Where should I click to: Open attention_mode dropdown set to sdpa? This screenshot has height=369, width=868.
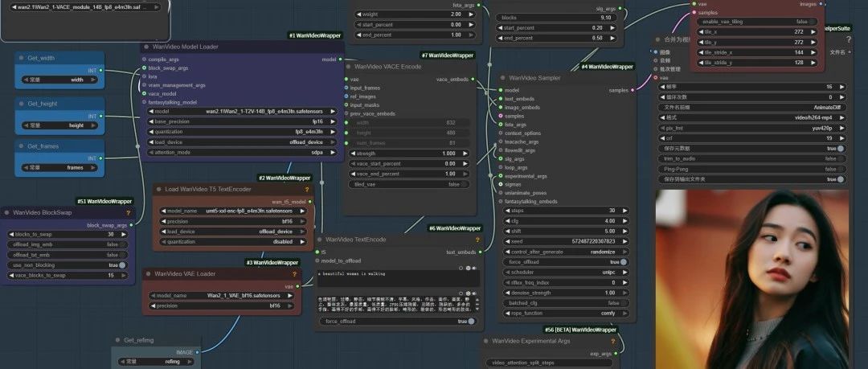tap(242, 152)
